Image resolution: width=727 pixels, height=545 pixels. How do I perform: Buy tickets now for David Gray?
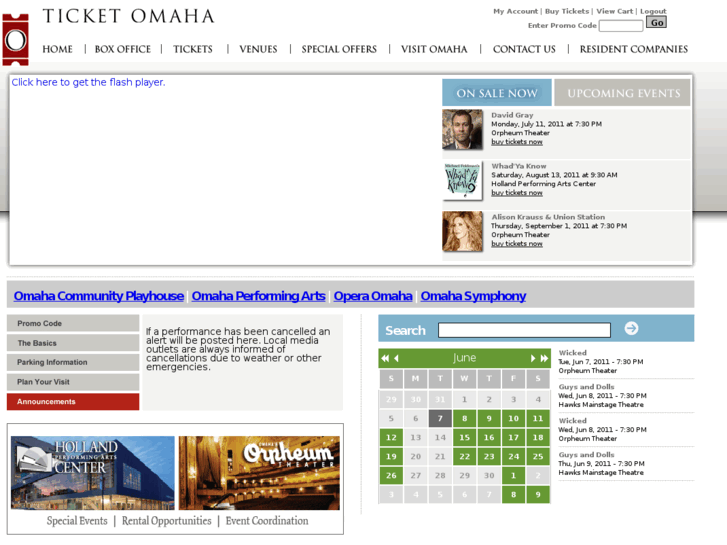pos(517,142)
